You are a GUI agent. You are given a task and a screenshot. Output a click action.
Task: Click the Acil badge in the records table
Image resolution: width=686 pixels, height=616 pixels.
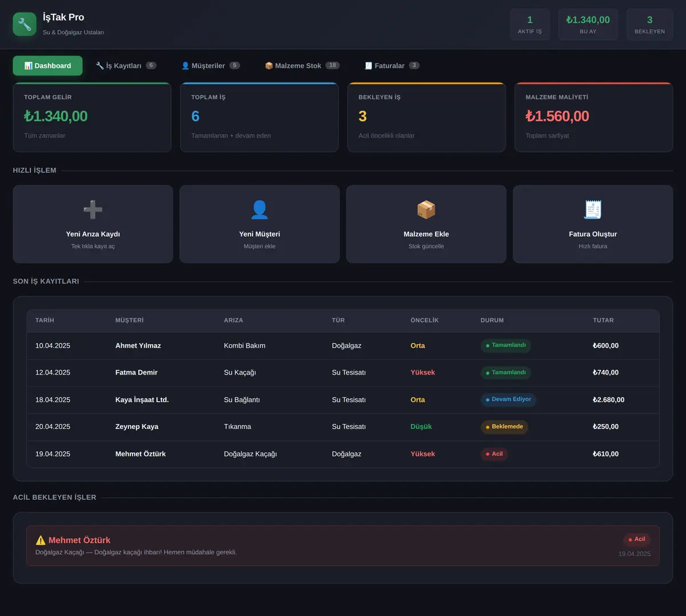coord(494,454)
